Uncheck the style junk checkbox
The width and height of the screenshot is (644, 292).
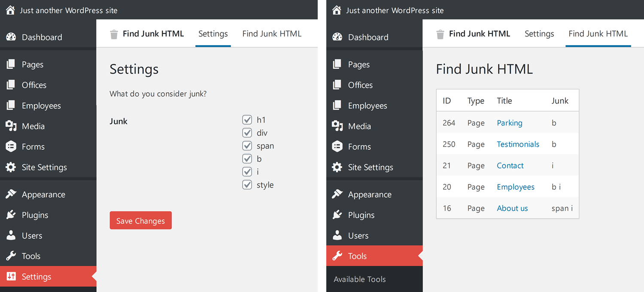point(247,185)
